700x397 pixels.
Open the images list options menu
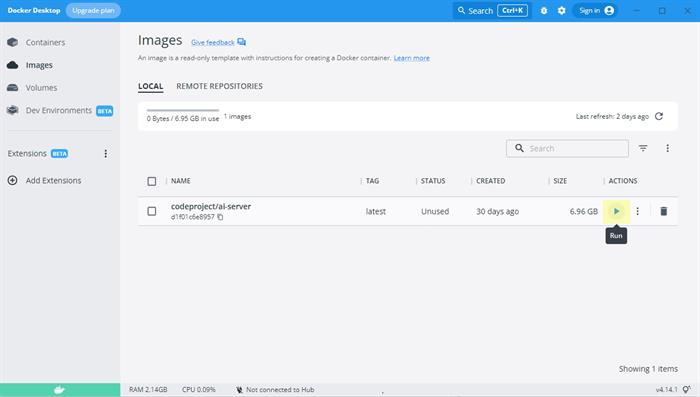(x=667, y=148)
